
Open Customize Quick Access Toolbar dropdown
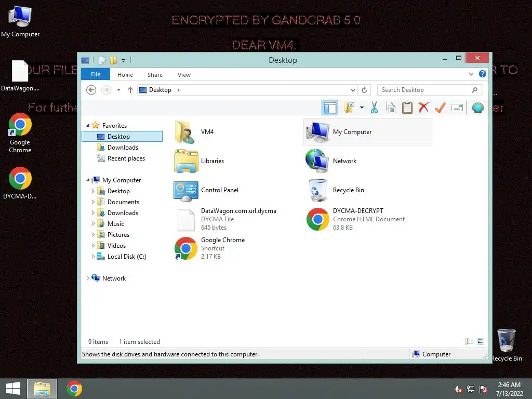coord(124,61)
